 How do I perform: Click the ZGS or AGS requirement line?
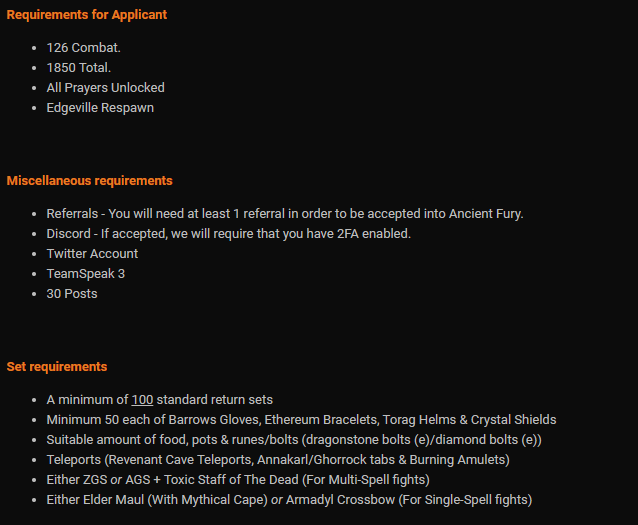coord(238,479)
